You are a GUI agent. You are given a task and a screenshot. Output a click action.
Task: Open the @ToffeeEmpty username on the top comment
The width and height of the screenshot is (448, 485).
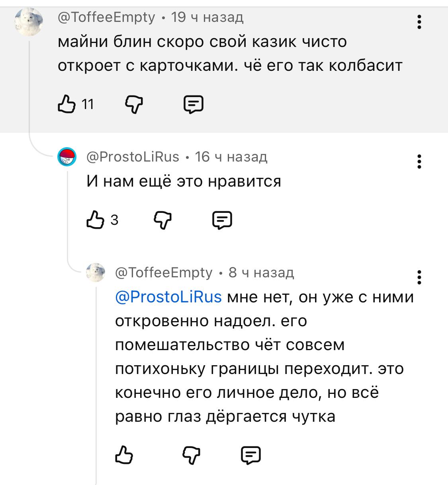[x=106, y=17]
